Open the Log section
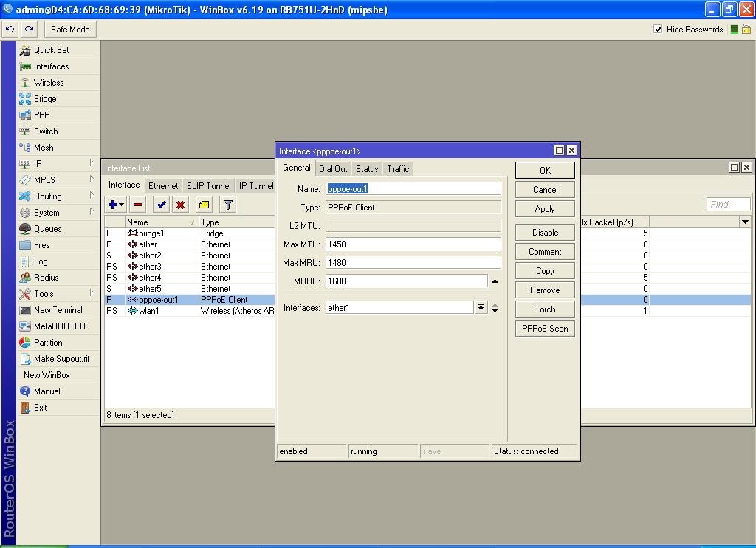The height and width of the screenshot is (548, 756). click(58, 261)
